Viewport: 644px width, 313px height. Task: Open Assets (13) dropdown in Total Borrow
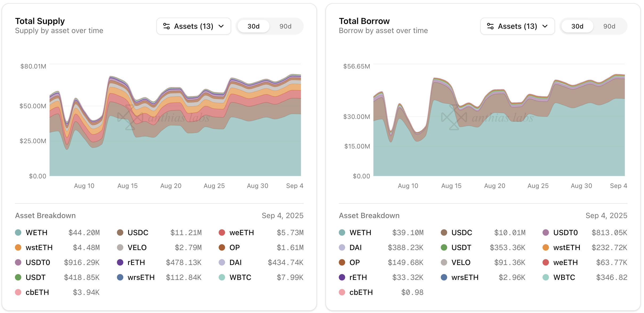click(x=517, y=26)
